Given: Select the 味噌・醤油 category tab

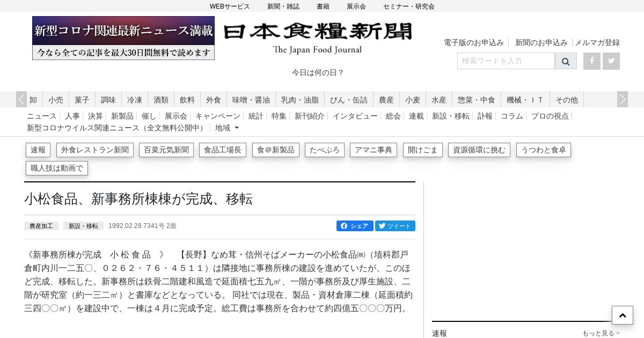Looking at the screenshot, I should coord(251,100).
